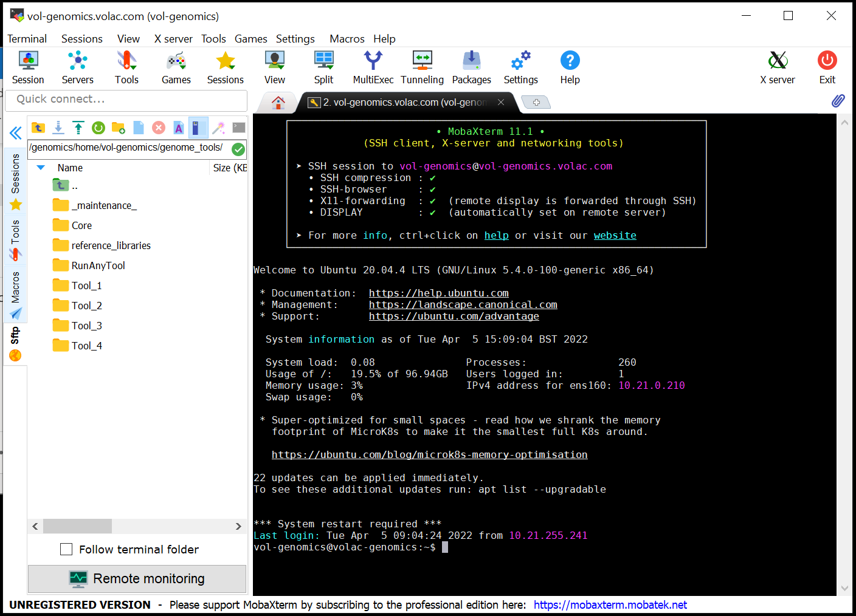Image resolution: width=856 pixels, height=616 pixels.
Task: Open the Games menu in menu bar
Action: 251,39
